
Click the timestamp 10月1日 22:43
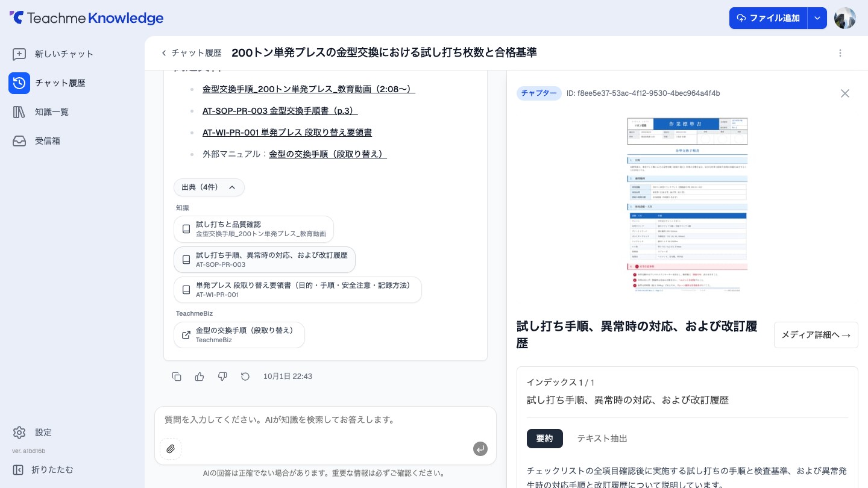(288, 377)
